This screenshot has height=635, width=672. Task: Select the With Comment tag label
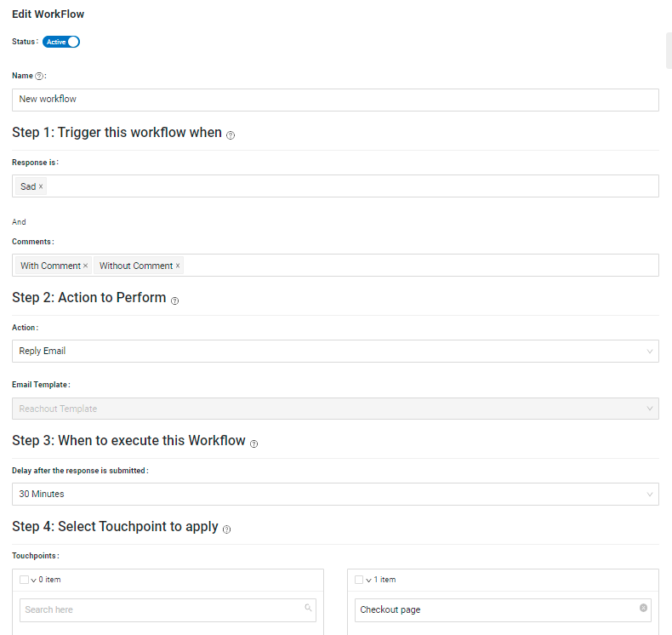tap(50, 266)
